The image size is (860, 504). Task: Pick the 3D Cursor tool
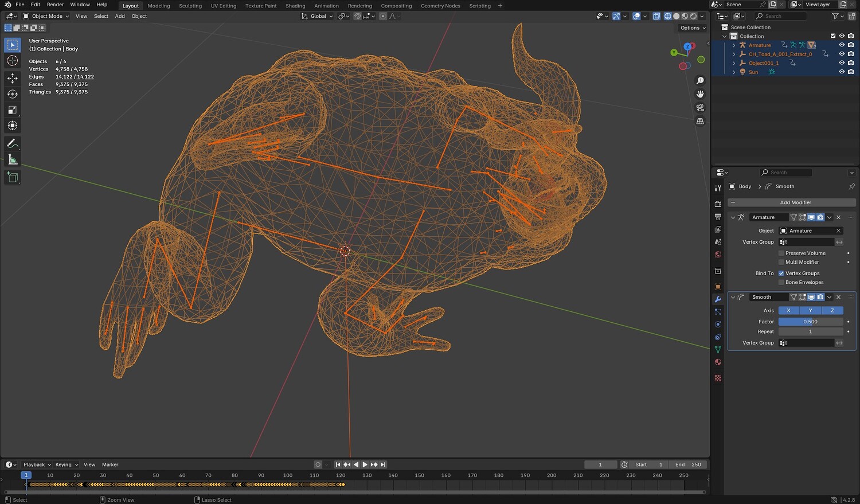pos(12,61)
